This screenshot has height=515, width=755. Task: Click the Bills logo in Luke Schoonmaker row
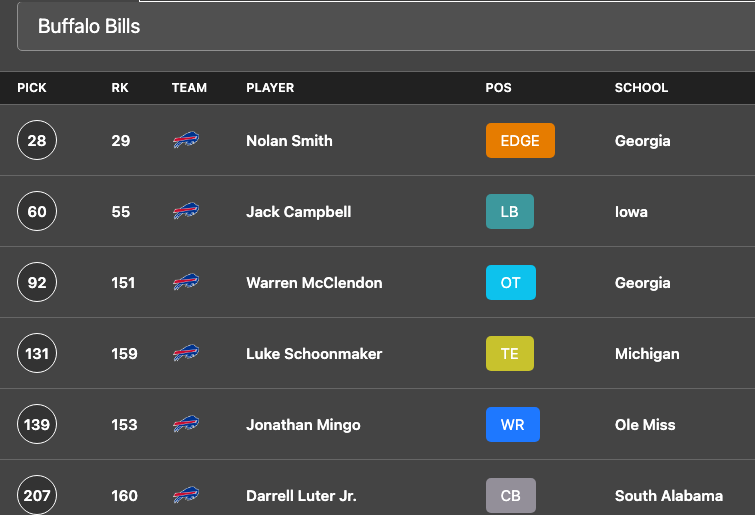(x=186, y=353)
